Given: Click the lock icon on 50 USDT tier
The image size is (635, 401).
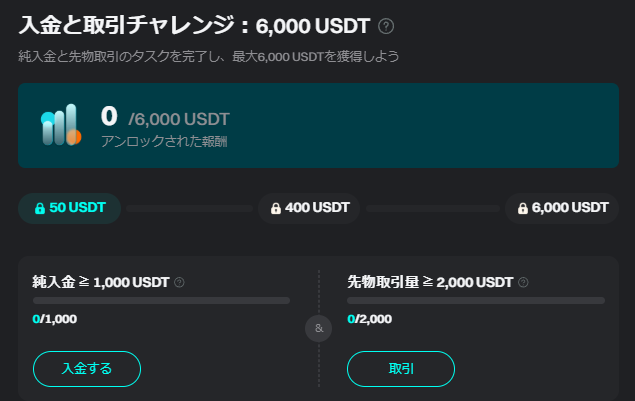Looking at the screenshot, I should tap(40, 208).
